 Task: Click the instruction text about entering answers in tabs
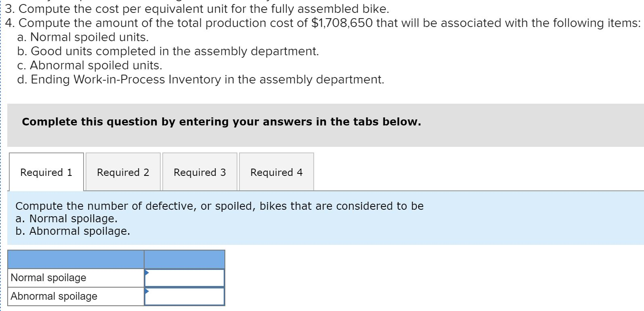pyautogui.click(x=221, y=121)
